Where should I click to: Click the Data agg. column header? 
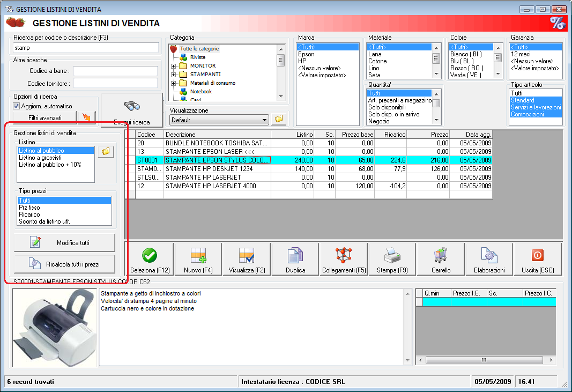coord(471,134)
